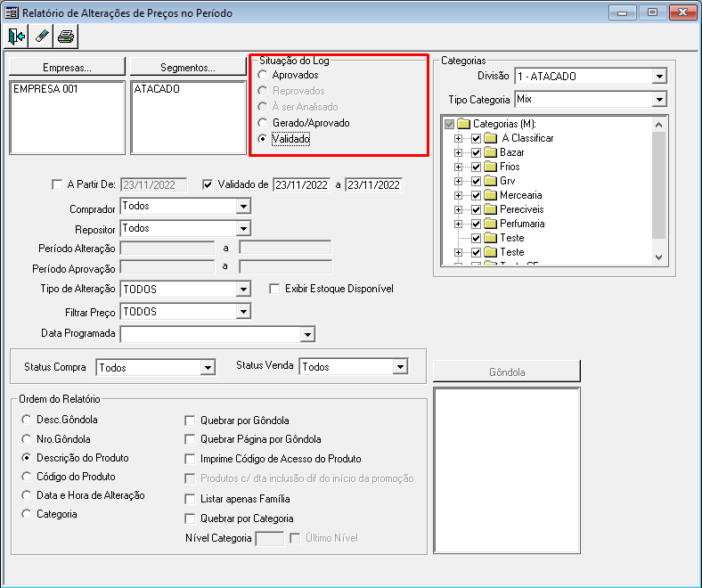The width and height of the screenshot is (702, 588).
Task: Select ATACADO in the segments list
Action: click(x=157, y=89)
